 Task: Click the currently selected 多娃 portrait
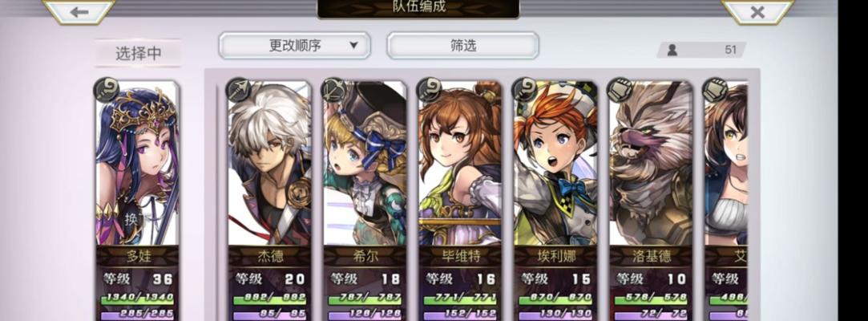[137, 164]
